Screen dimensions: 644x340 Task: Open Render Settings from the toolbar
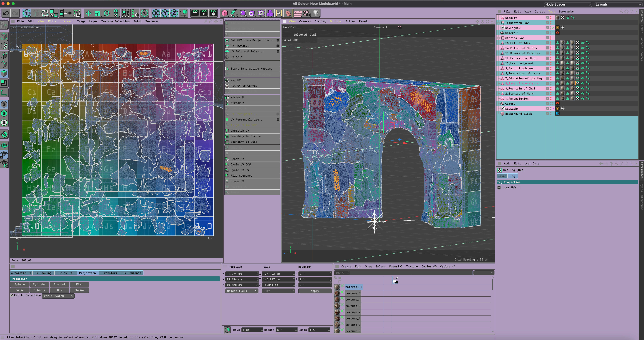[213, 13]
